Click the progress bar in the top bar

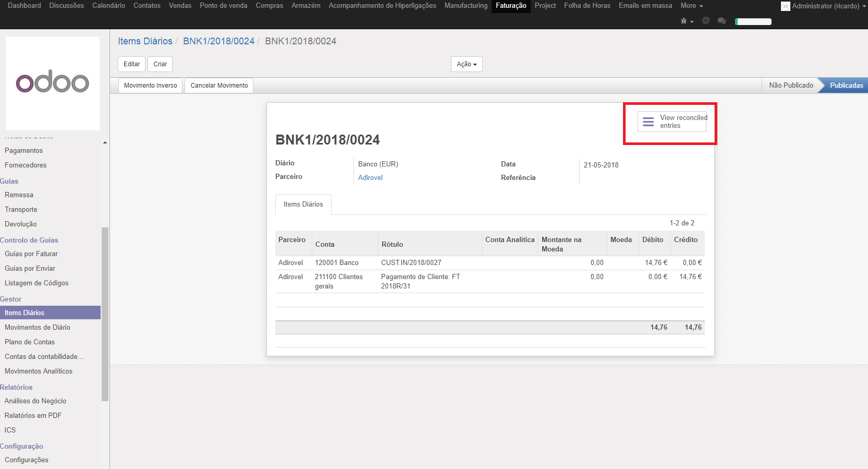click(x=753, y=21)
